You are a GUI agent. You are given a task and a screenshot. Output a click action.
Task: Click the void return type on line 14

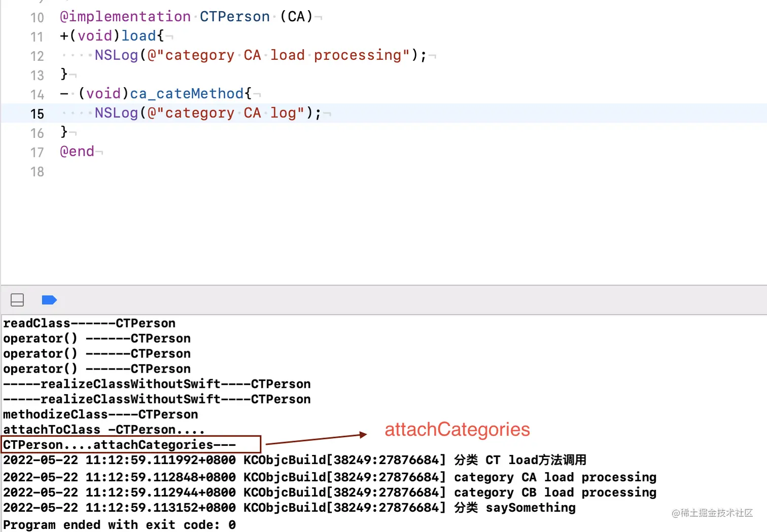coord(103,94)
